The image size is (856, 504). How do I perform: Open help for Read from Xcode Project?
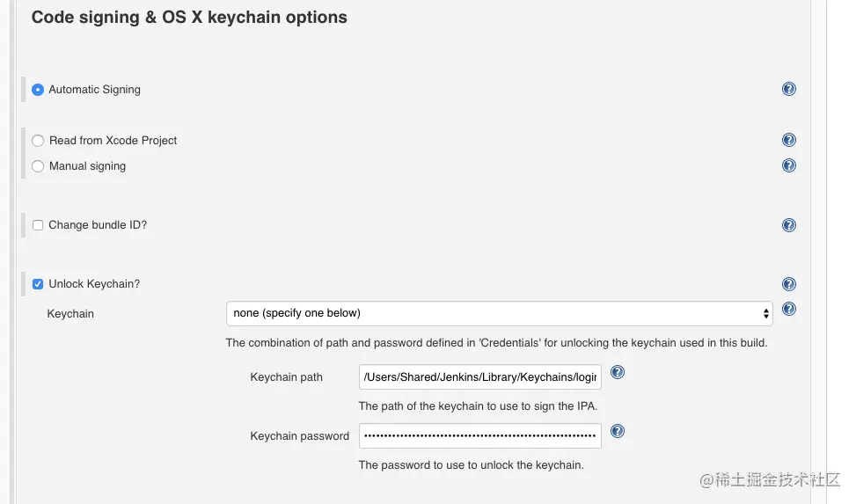pos(789,140)
